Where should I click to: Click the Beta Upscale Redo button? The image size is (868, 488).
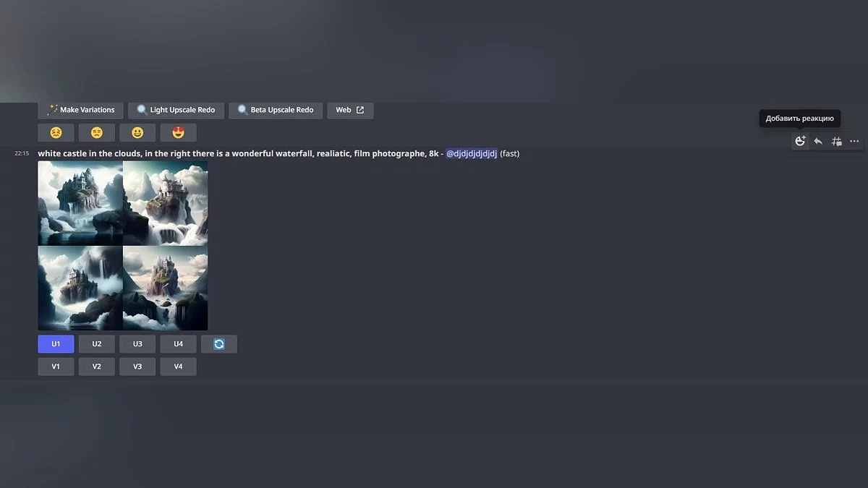[275, 110]
